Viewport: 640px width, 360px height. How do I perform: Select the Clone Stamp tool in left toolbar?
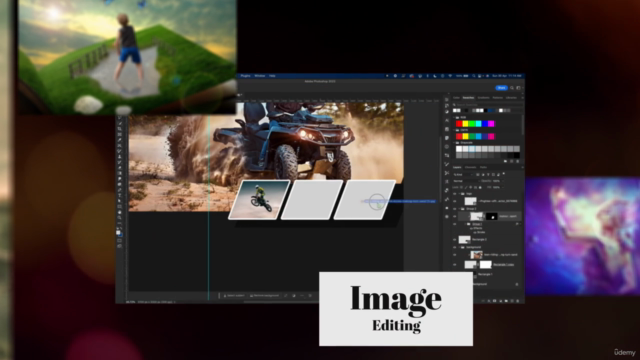pos(120,156)
